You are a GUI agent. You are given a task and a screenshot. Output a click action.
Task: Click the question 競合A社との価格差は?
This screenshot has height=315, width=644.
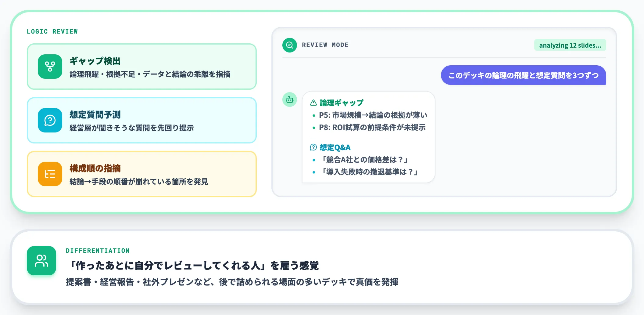[365, 160]
